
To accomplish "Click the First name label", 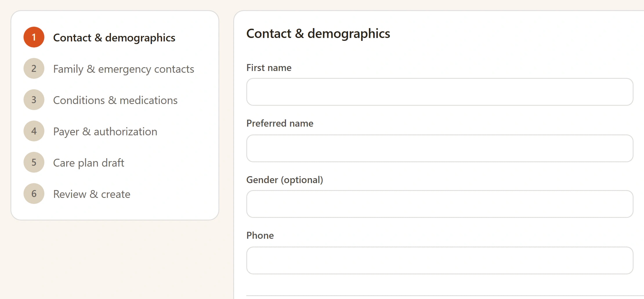I will pyautogui.click(x=269, y=68).
